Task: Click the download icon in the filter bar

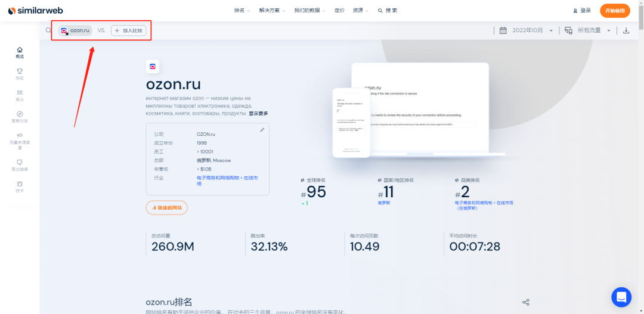Action: (x=626, y=30)
